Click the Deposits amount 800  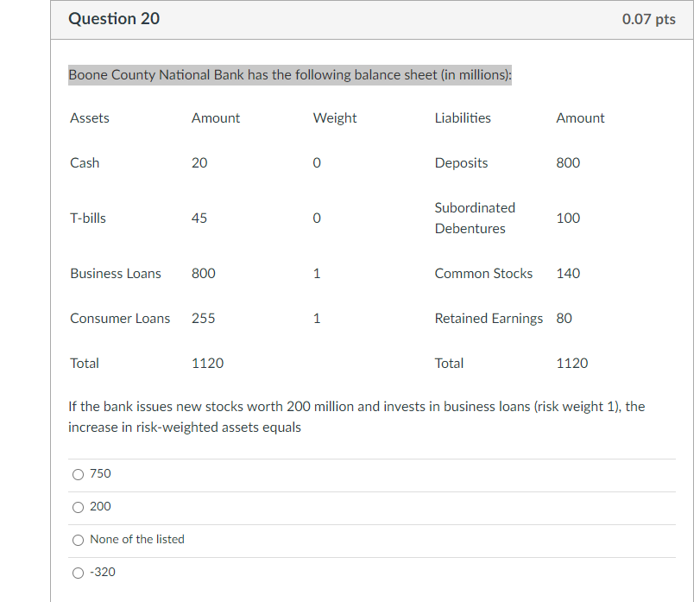(568, 162)
